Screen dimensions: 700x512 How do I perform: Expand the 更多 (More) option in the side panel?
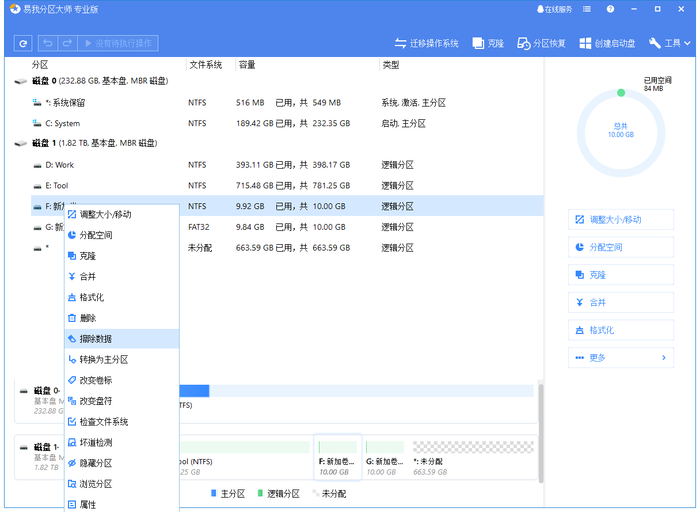click(x=620, y=357)
